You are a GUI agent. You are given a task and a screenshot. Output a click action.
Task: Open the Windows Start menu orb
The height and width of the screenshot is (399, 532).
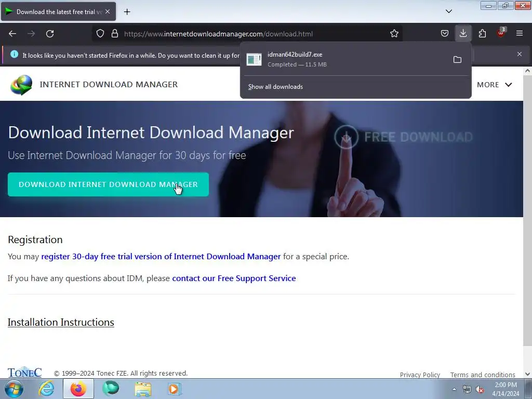14,389
